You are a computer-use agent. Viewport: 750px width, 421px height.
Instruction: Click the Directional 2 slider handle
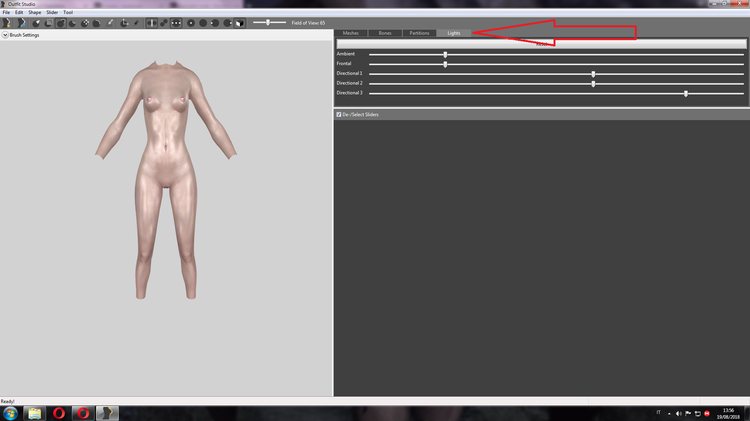pos(593,84)
